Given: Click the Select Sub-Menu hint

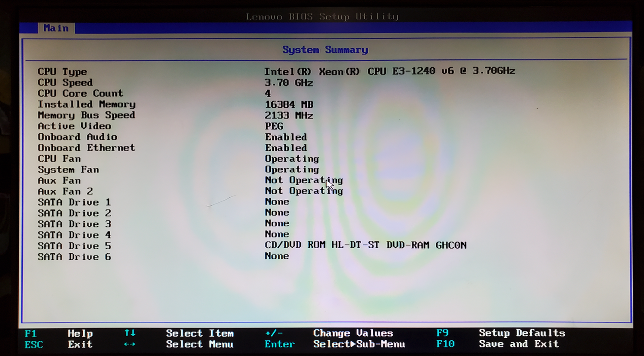Looking at the screenshot, I should [359, 344].
